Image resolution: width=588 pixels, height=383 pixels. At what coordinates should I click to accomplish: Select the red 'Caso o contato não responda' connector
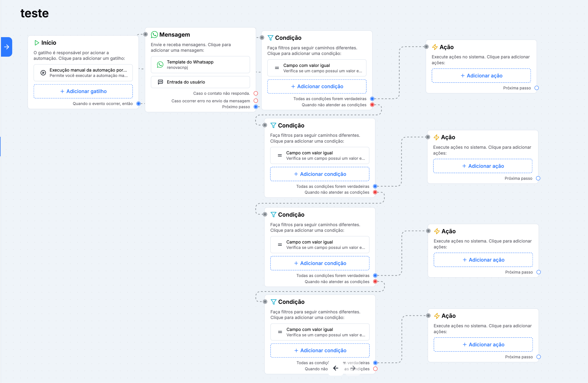pos(256,93)
